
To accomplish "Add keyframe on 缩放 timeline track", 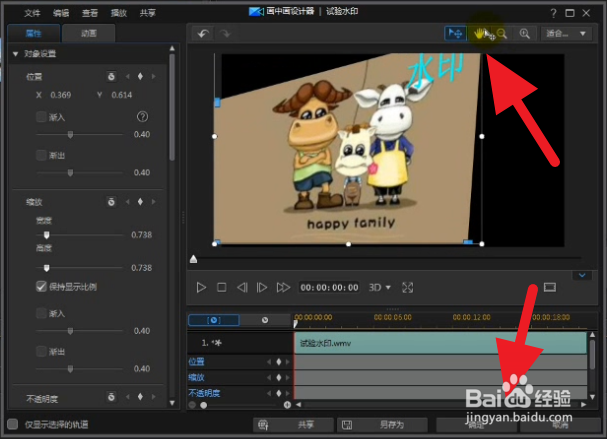I will (x=279, y=377).
